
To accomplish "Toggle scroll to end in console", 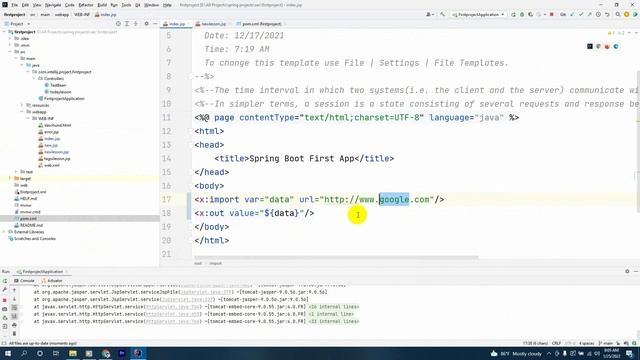I will (14, 316).
